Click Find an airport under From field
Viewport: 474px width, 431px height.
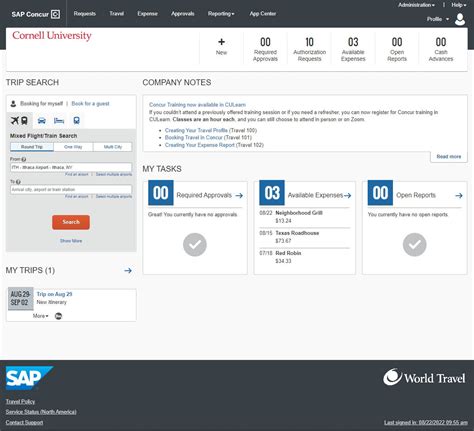pos(77,174)
